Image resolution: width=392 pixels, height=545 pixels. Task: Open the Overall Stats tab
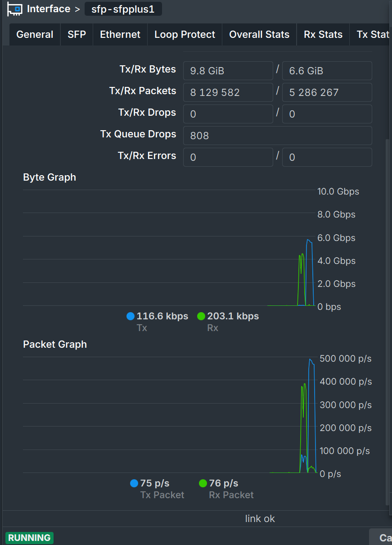coord(259,35)
